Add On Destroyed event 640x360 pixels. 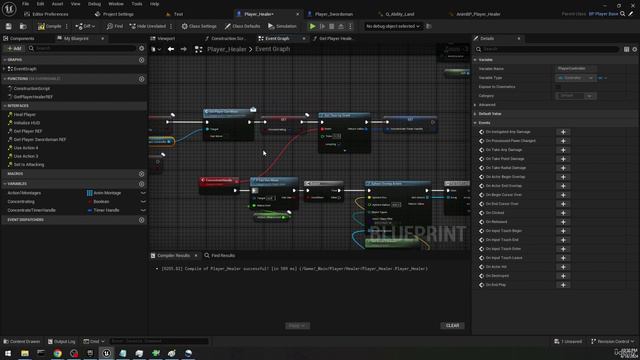pyautogui.click(x=563, y=276)
